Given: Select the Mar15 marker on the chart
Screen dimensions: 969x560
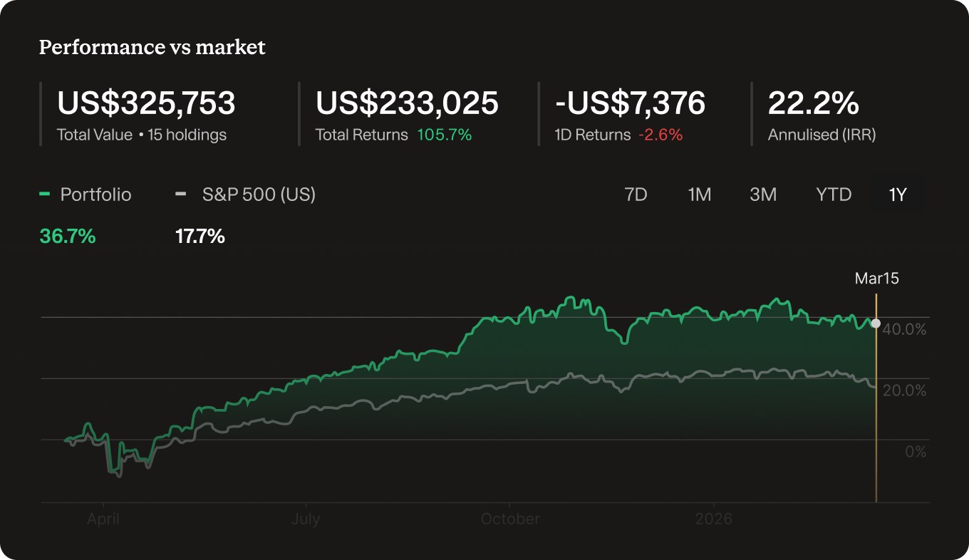Looking at the screenshot, I should click(x=876, y=279).
